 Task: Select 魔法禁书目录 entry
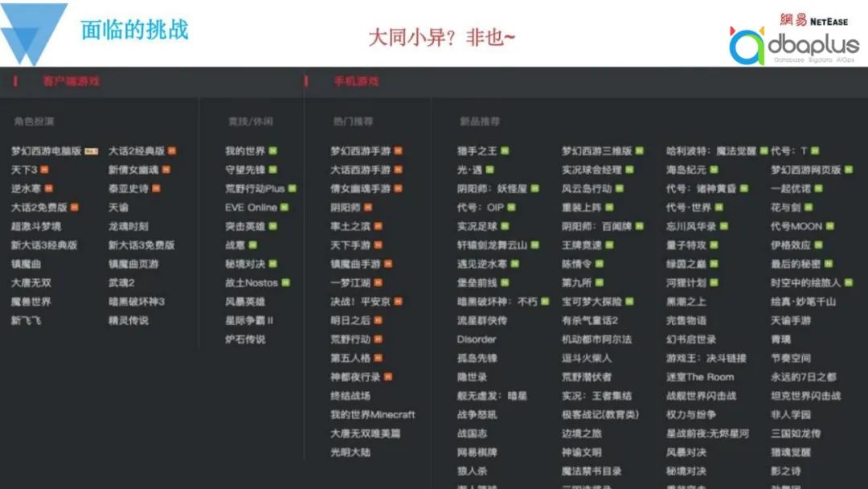click(x=592, y=471)
